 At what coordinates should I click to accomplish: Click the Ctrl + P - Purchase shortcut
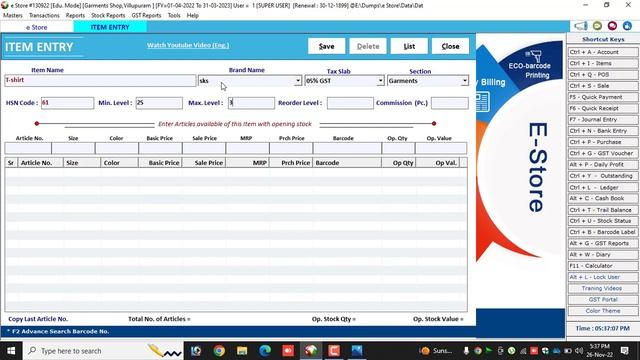click(603, 142)
